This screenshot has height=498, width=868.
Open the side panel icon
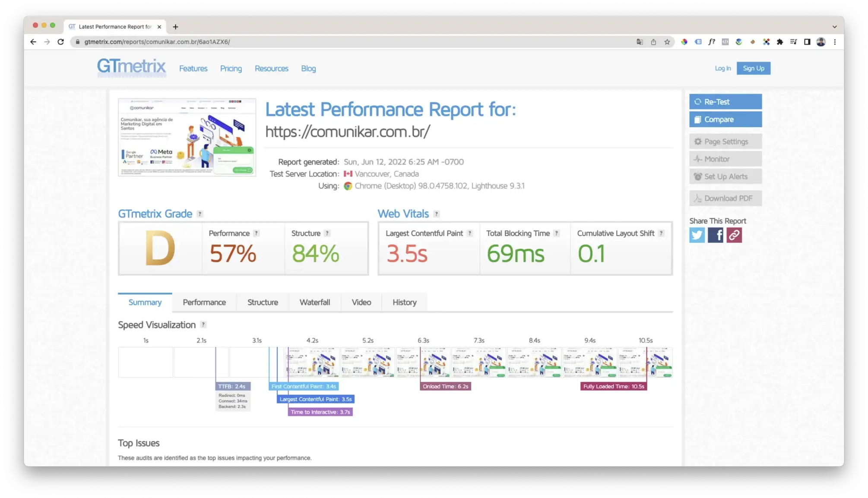click(x=807, y=42)
